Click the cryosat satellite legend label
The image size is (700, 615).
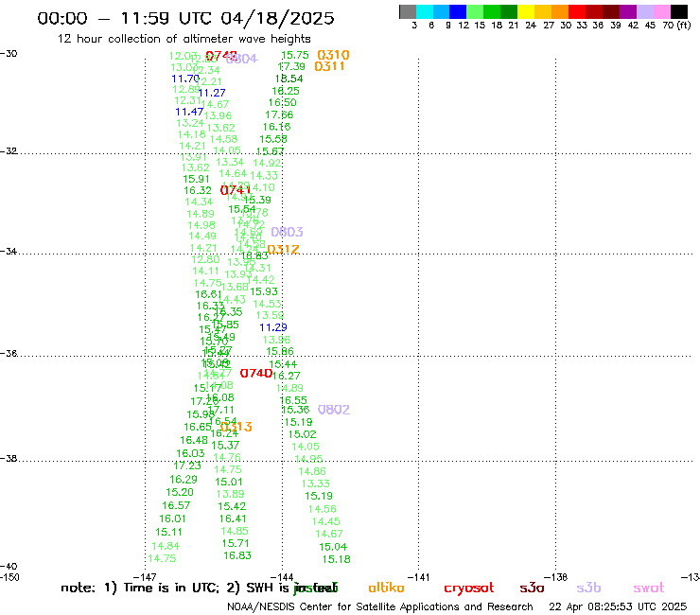tap(469, 589)
